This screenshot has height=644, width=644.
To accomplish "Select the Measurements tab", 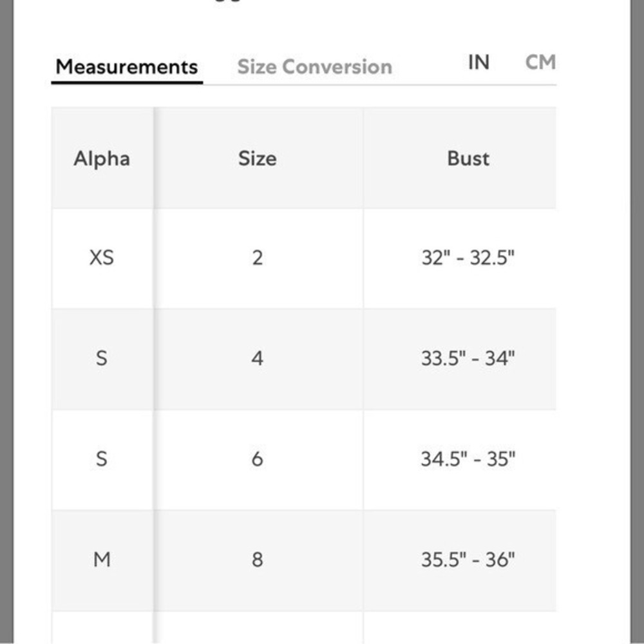I will 127,67.
